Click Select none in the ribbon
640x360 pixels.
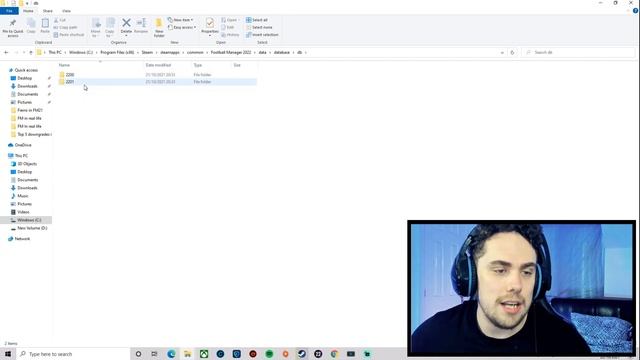259,27
